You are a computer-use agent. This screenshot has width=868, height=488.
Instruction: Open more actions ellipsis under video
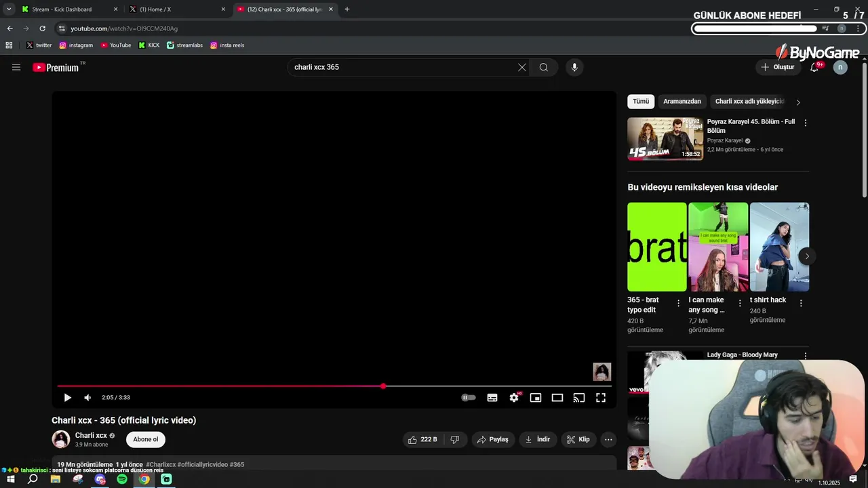[608, 439]
